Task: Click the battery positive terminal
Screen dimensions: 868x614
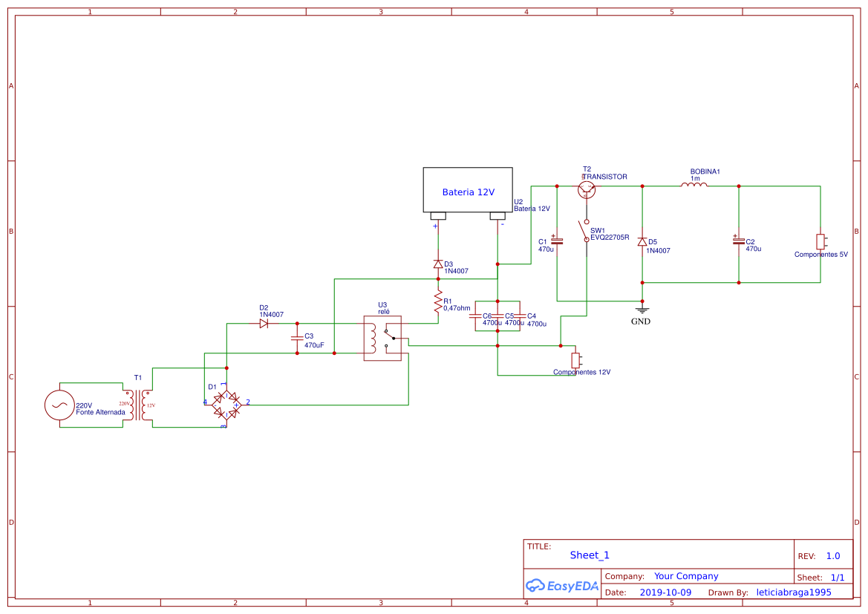Action: pos(438,216)
